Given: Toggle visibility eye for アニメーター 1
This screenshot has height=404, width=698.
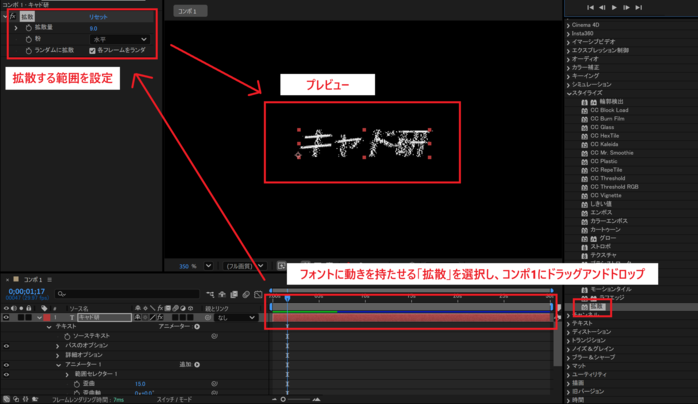Looking at the screenshot, I should tap(6, 365).
